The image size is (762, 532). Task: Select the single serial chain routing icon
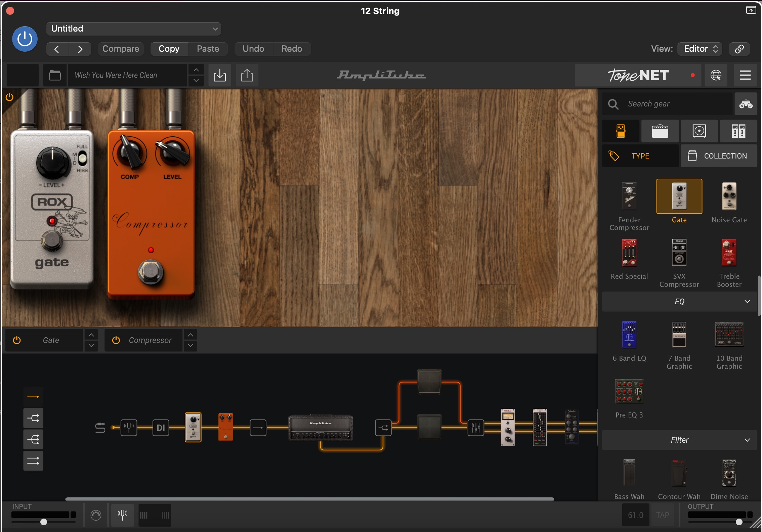tap(33, 397)
